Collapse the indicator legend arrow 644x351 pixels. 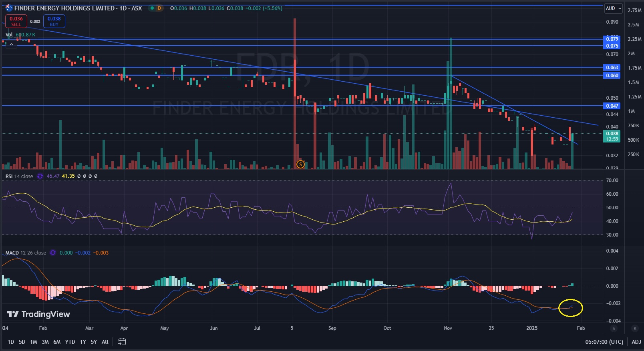click(11, 44)
